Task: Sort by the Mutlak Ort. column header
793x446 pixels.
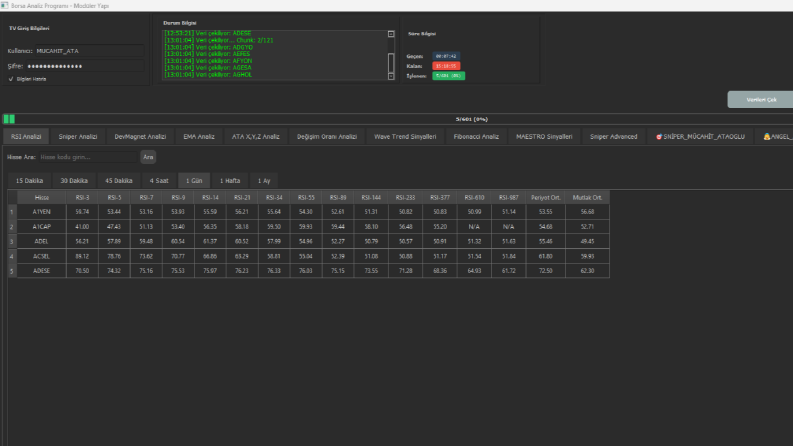Action: (587, 198)
